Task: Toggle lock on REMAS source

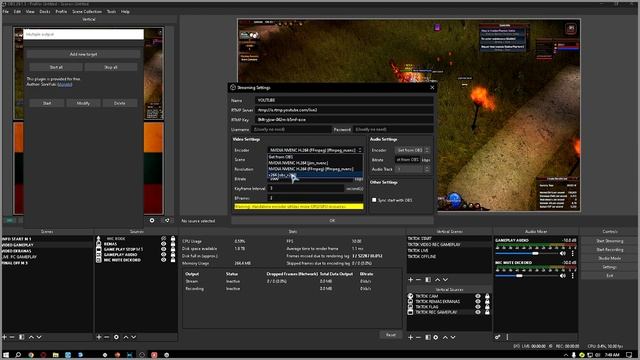Action: (x=173, y=244)
